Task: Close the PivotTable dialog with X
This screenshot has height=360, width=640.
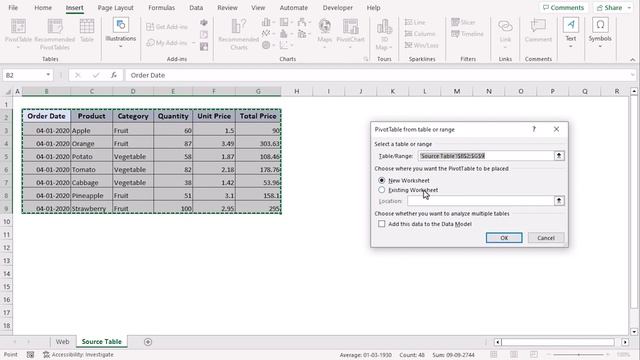Action: pyautogui.click(x=556, y=129)
